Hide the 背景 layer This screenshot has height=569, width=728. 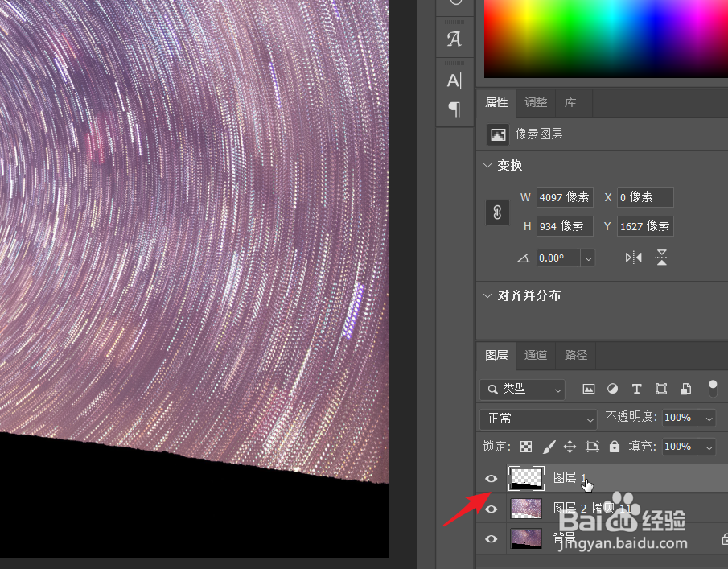[x=491, y=538]
